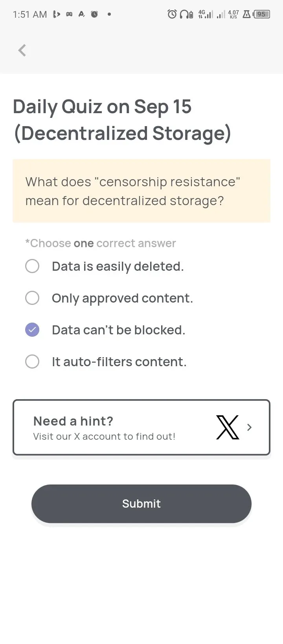Viewport: 283px width, 644px height.
Task: Click the X logo in hint card
Action: 228,427
